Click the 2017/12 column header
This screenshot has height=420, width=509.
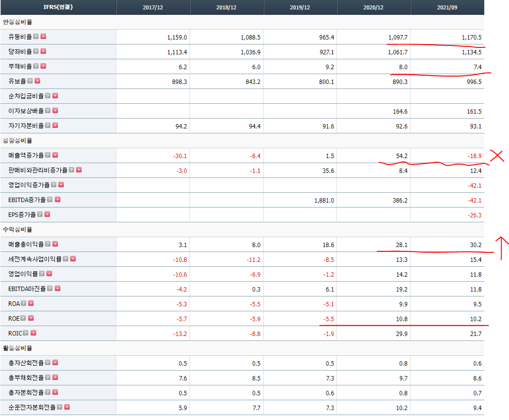tap(153, 7)
